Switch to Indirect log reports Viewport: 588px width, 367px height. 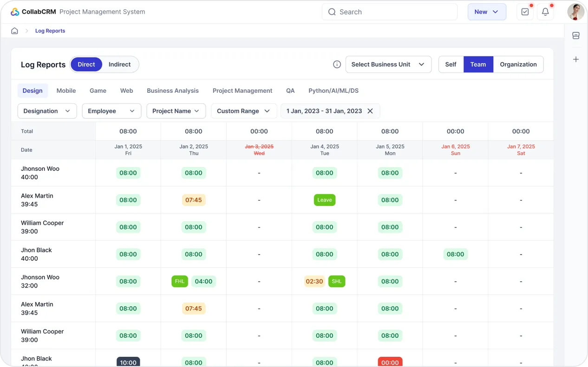119,64
